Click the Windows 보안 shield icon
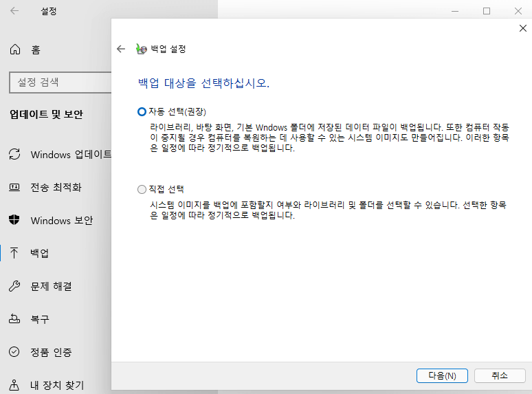 [x=14, y=220]
